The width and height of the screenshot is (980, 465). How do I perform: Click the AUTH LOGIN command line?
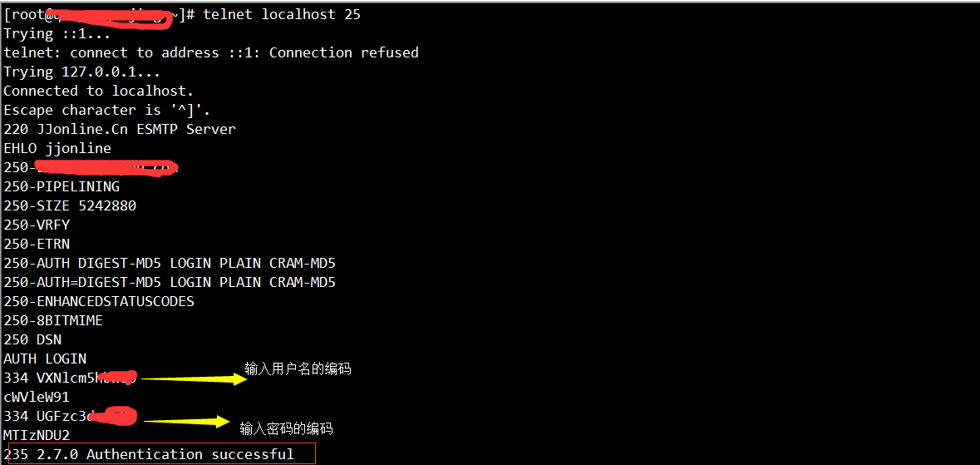[x=45, y=359]
